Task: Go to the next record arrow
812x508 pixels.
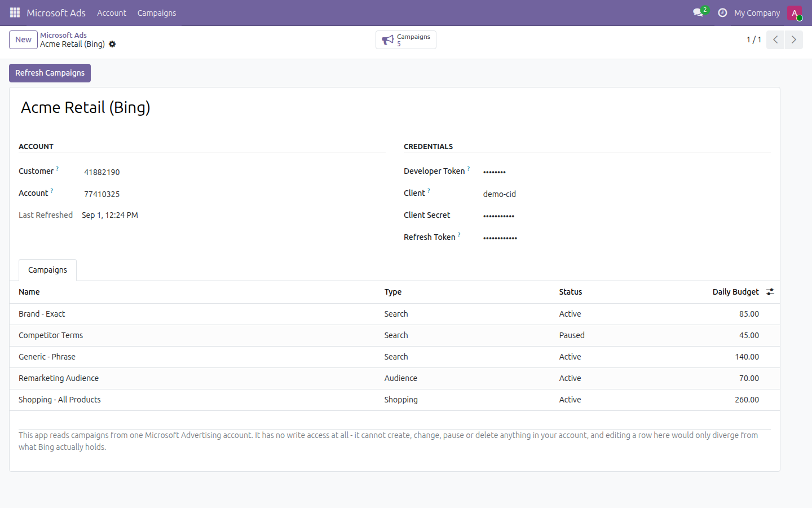Action: pyautogui.click(x=794, y=40)
